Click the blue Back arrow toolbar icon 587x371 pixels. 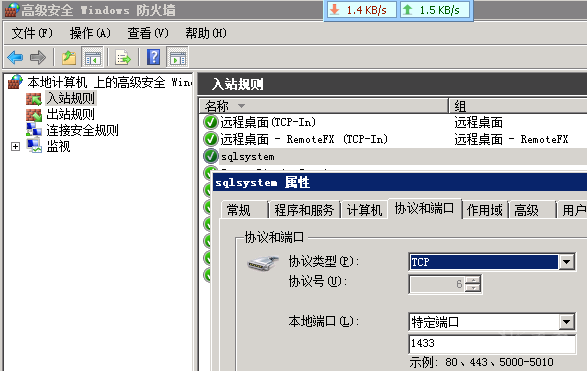click(15, 58)
